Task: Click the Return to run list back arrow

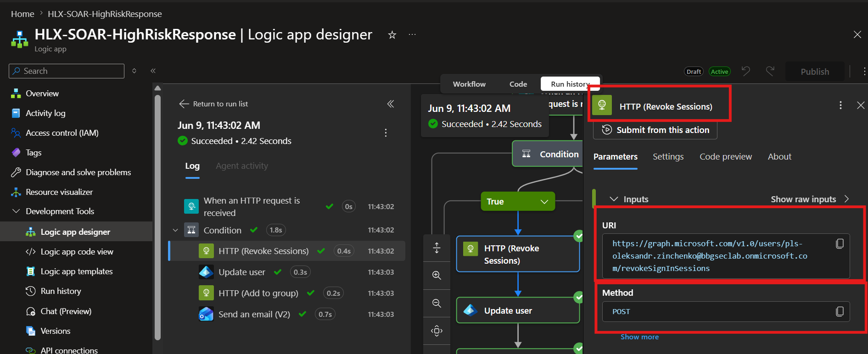Action: (184, 104)
